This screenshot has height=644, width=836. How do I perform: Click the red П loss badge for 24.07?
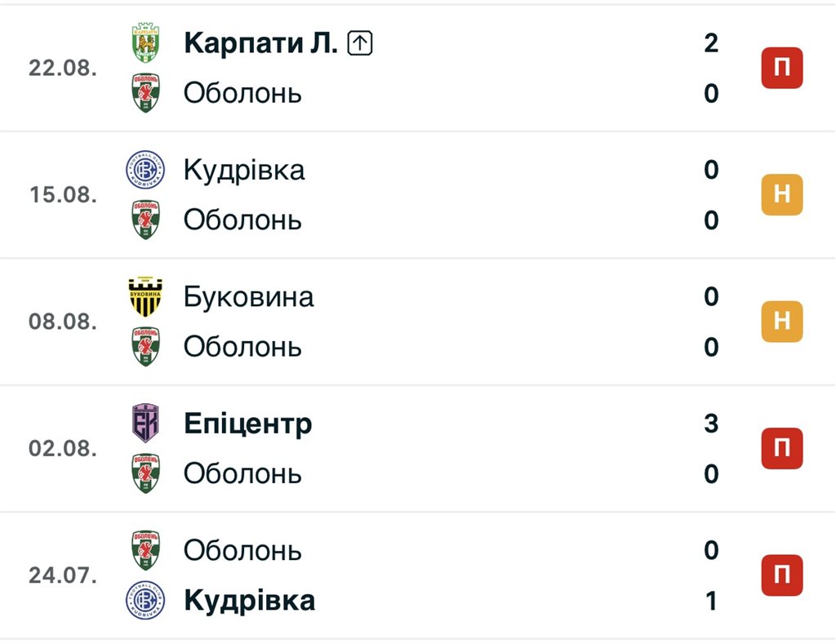point(781,575)
